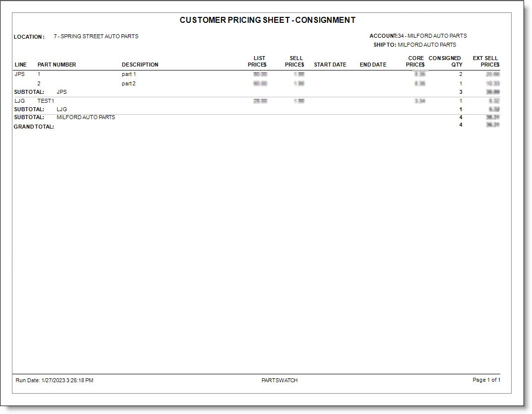Select the 'part 1' description cell
Viewport: 532px width, 414px height.
pyautogui.click(x=129, y=74)
